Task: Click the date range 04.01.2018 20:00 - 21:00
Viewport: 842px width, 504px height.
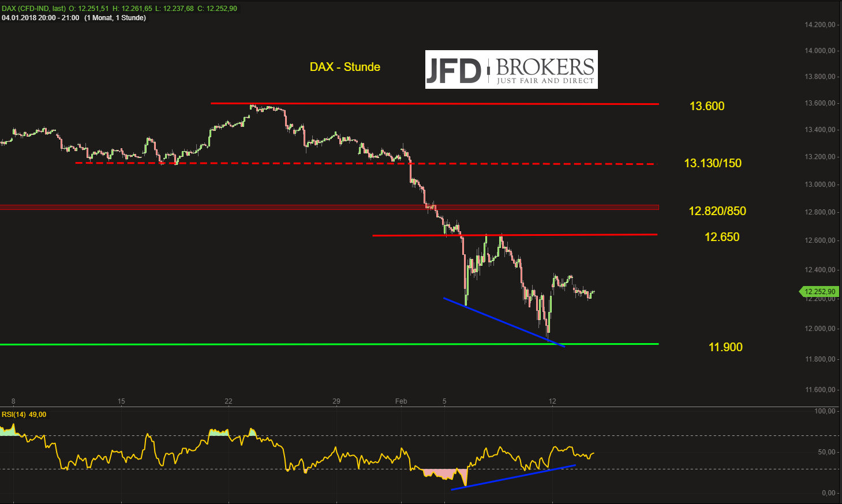Action: [40, 18]
